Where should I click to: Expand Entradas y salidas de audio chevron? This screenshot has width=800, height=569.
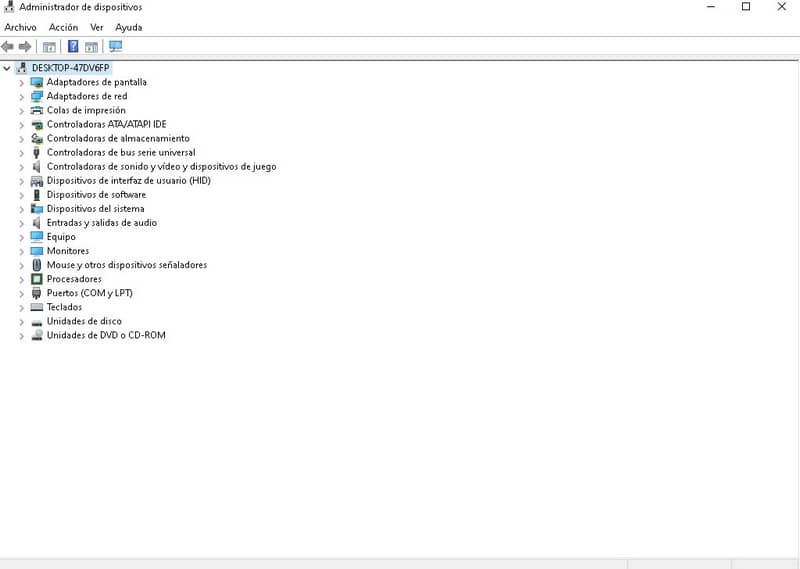21,224
